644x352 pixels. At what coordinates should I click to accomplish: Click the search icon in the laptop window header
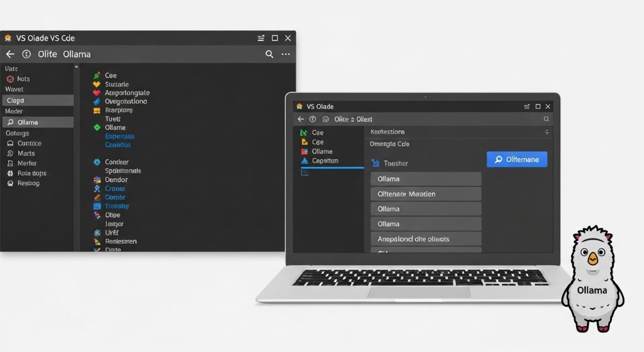[546, 119]
